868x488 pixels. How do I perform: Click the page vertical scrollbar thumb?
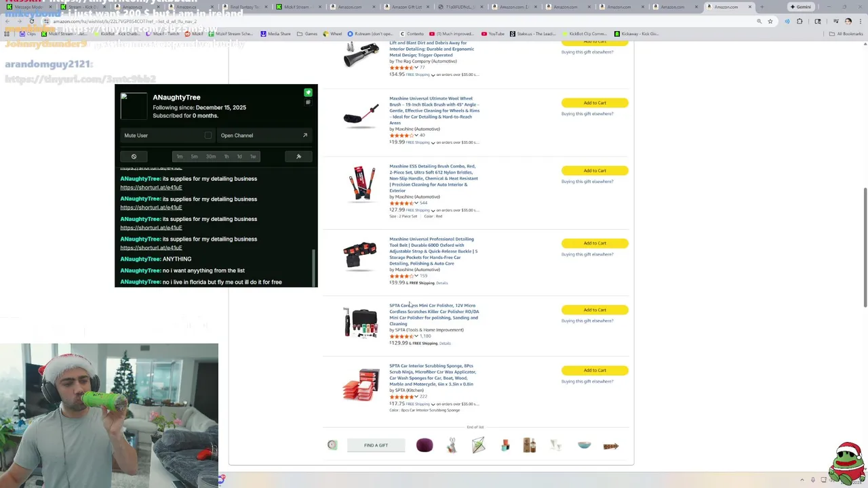[865, 247]
